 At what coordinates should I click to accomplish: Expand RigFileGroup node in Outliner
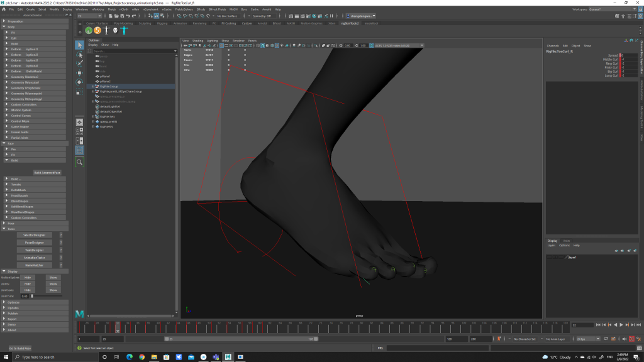pos(93,87)
